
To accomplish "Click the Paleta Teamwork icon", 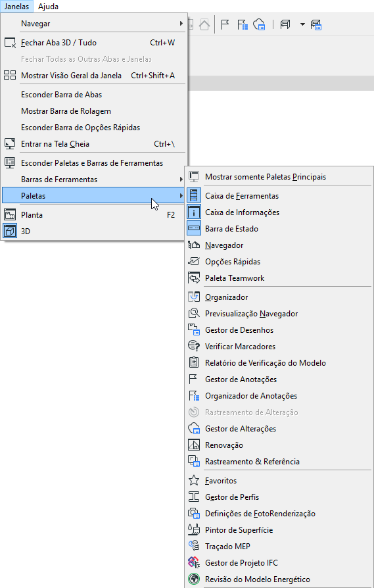I will [x=194, y=278].
